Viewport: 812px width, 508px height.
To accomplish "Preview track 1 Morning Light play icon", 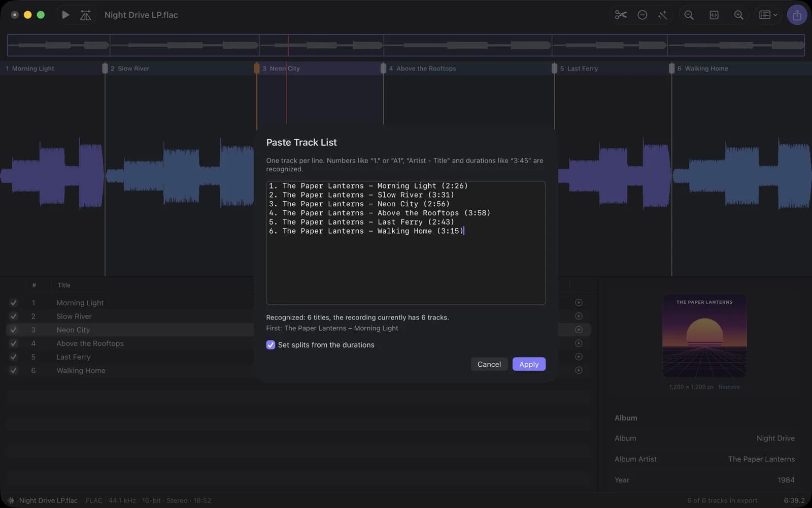I will click(579, 302).
